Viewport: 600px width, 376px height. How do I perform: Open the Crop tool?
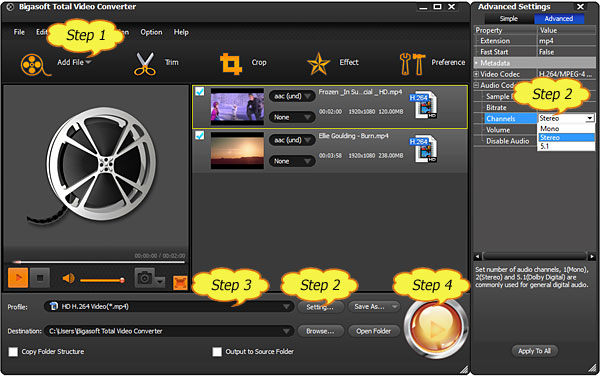pyautogui.click(x=231, y=64)
